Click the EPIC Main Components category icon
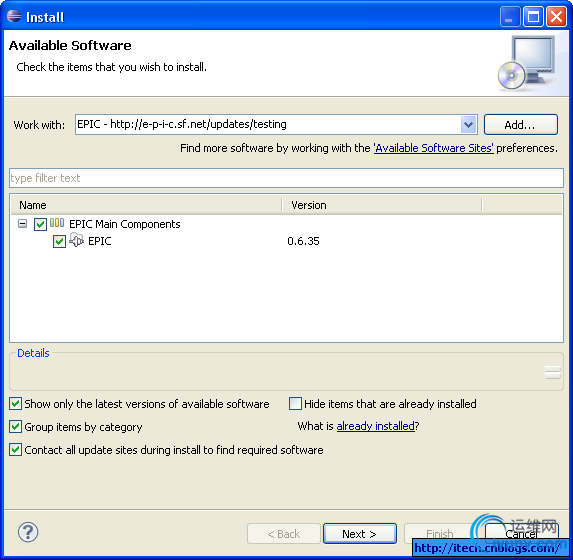 coord(57,223)
